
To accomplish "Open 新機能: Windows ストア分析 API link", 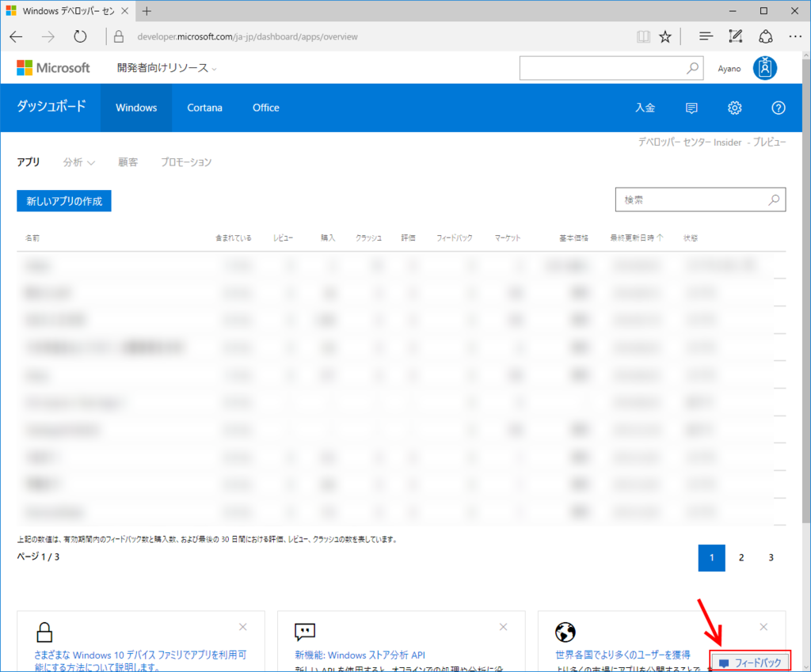I will click(360, 655).
